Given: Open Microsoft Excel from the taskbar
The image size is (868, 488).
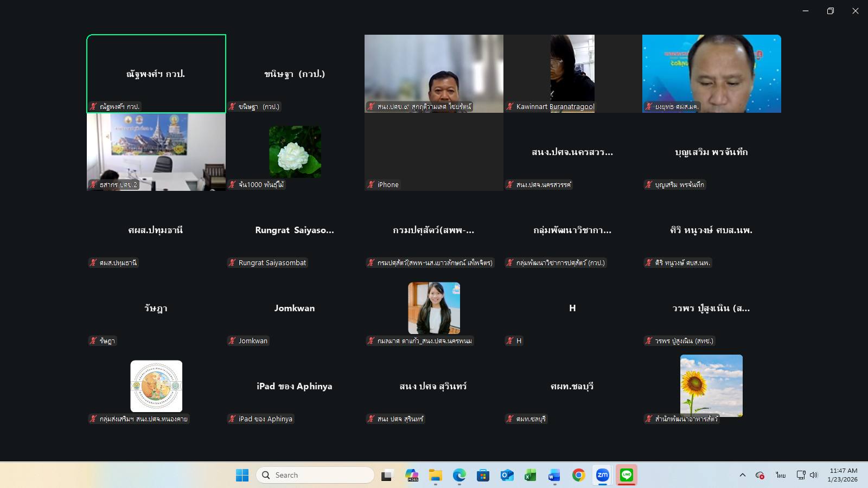Looking at the screenshot, I should [530, 476].
